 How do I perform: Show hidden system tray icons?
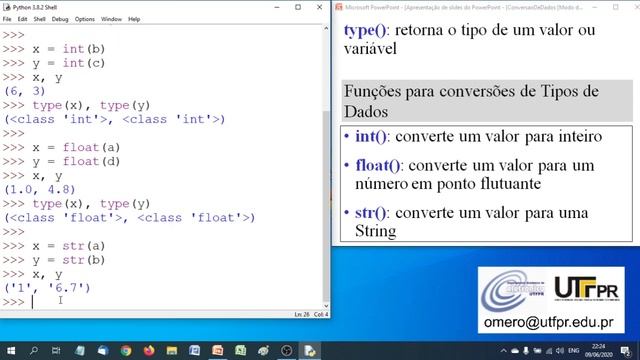coord(504,351)
